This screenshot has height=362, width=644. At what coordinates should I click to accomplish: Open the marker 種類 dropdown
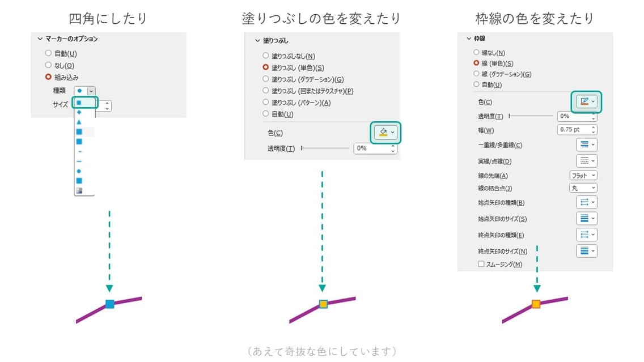tap(91, 91)
